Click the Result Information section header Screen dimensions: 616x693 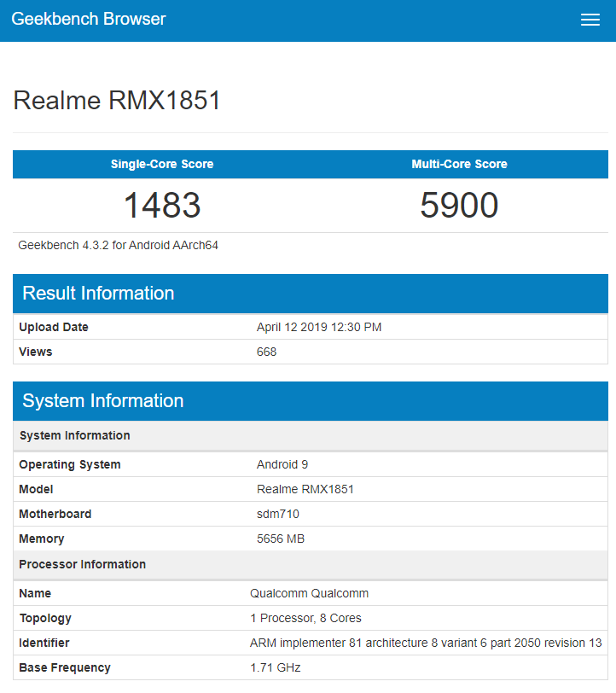98,294
